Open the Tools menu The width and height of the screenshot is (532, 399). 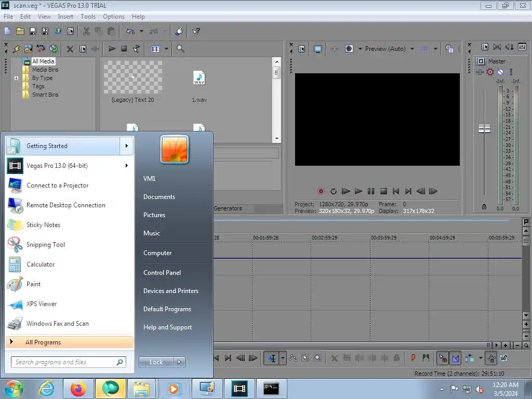tap(88, 17)
